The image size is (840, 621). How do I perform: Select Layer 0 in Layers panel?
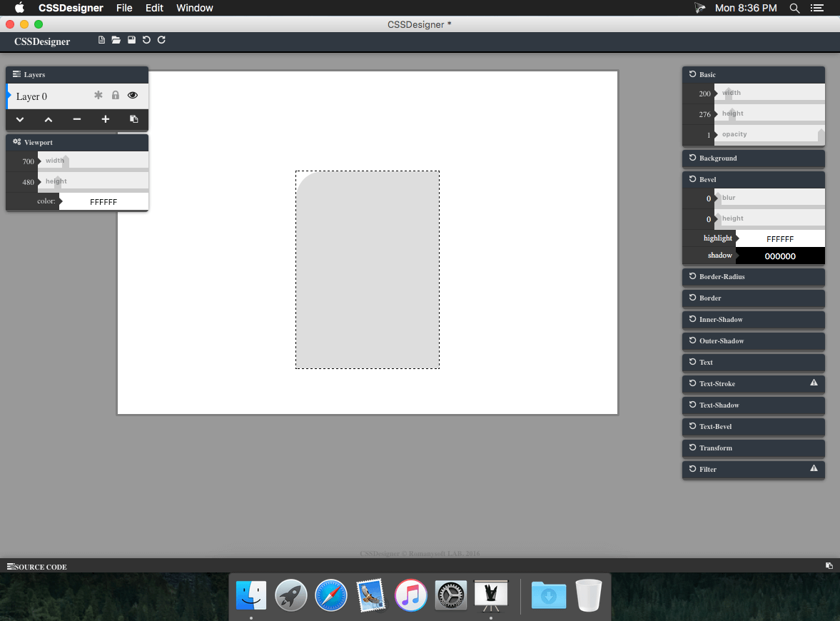click(77, 96)
